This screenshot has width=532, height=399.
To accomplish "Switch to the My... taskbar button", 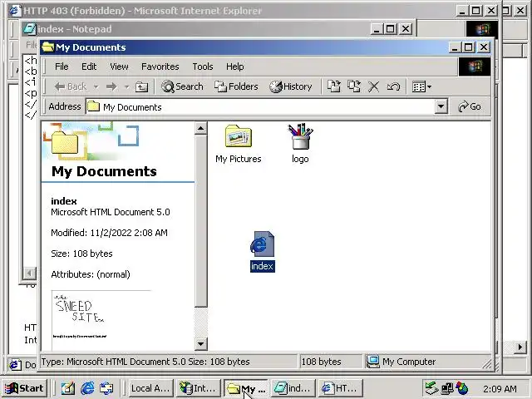I will coord(246,388).
